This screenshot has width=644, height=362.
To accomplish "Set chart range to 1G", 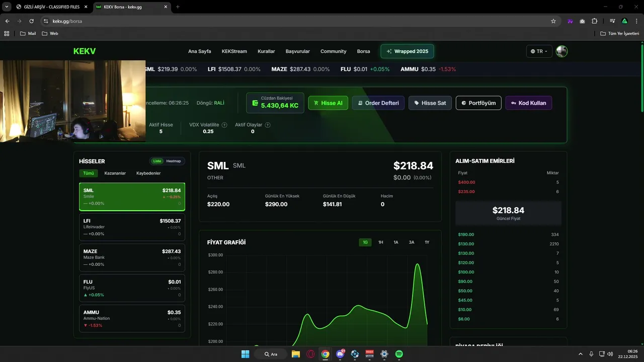I will tap(365, 242).
